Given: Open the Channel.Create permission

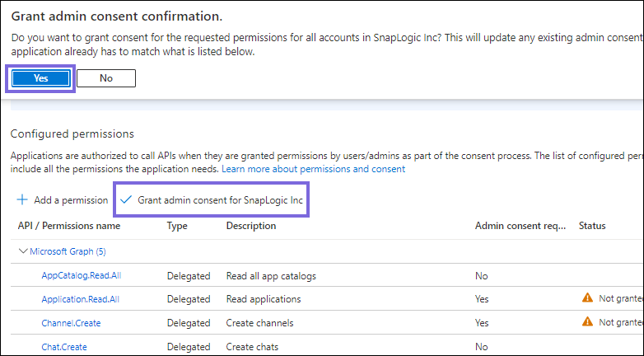Looking at the screenshot, I should point(71,323).
